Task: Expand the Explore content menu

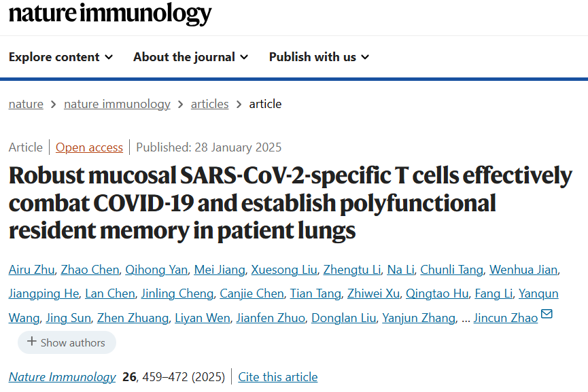Action: coord(60,57)
